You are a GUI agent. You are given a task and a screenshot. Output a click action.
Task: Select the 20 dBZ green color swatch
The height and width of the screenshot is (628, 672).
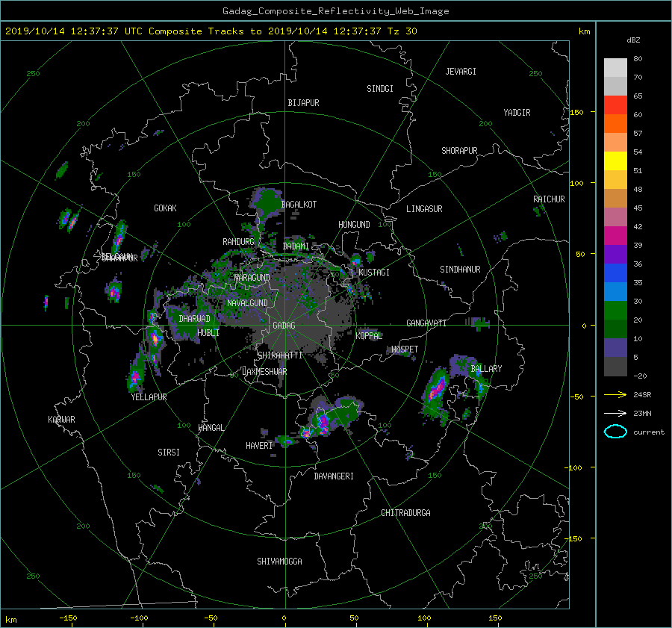[615, 310]
